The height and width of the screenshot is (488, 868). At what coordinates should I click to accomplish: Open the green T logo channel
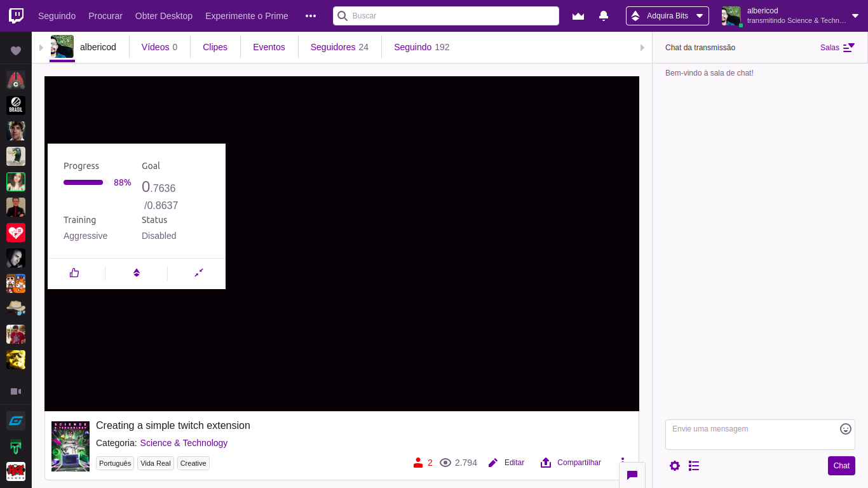coord(16,446)
